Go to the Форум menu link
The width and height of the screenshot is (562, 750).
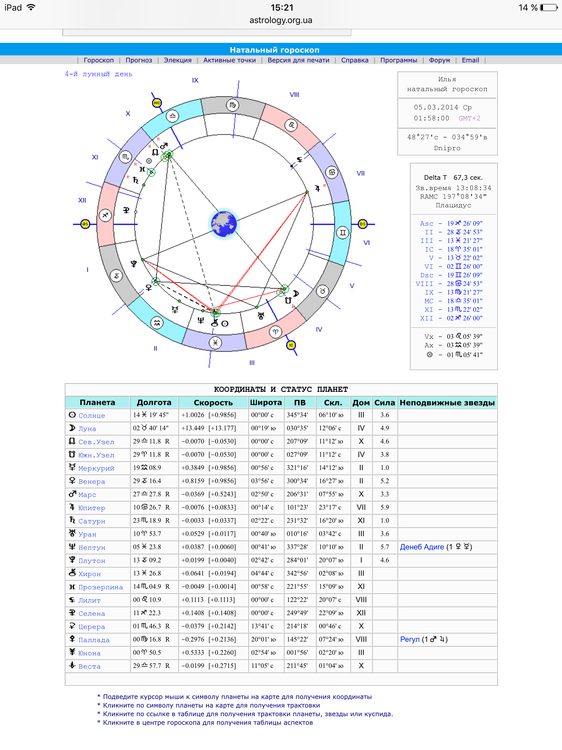click(x=440, y=60)
